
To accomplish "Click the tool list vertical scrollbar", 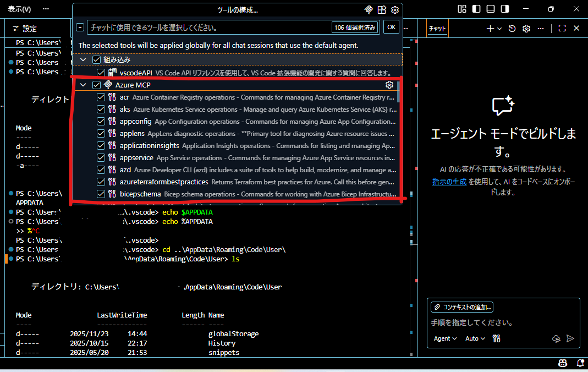I will 398,92.
